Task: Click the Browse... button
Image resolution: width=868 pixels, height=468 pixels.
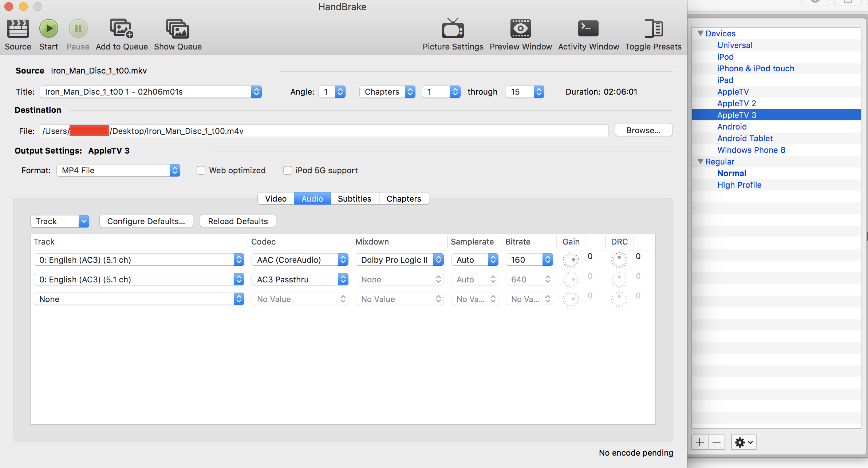Action: pyautogui.click(x=643, y=130)
